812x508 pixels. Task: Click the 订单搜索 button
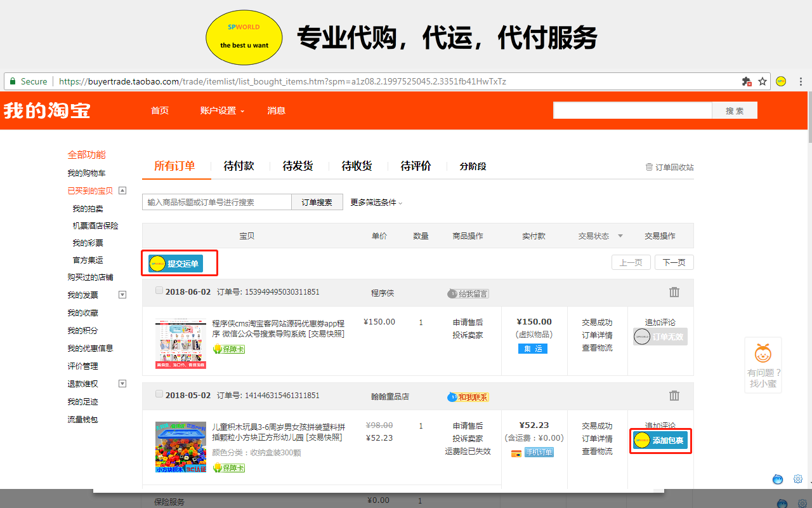tap(317, 202)
